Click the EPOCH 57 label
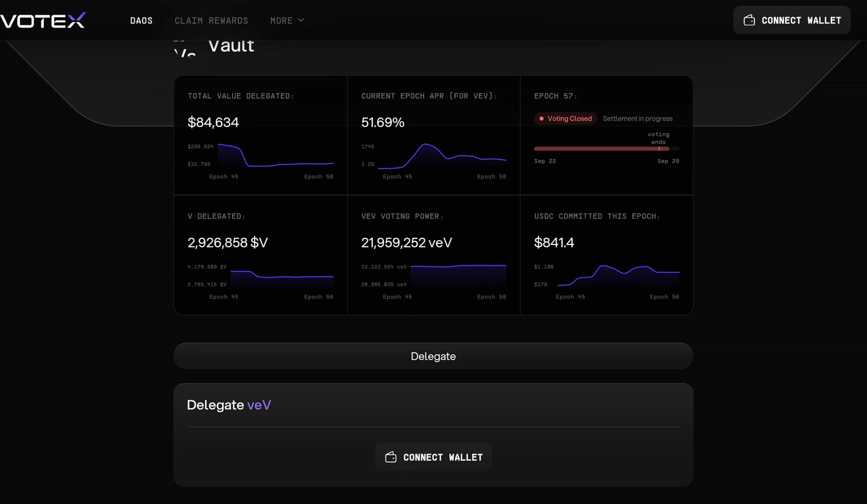This screenshot has width=867, height=504. click(555, 96)
